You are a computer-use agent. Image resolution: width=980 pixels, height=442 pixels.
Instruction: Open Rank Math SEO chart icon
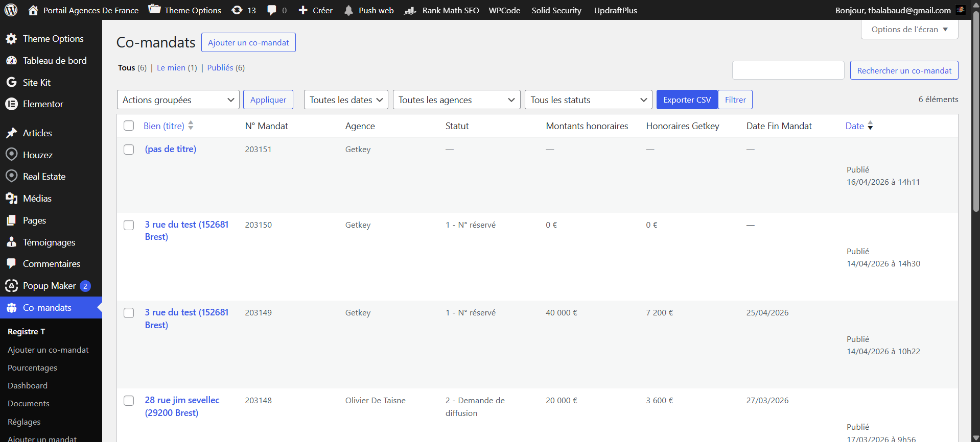[x=410, y=10]
